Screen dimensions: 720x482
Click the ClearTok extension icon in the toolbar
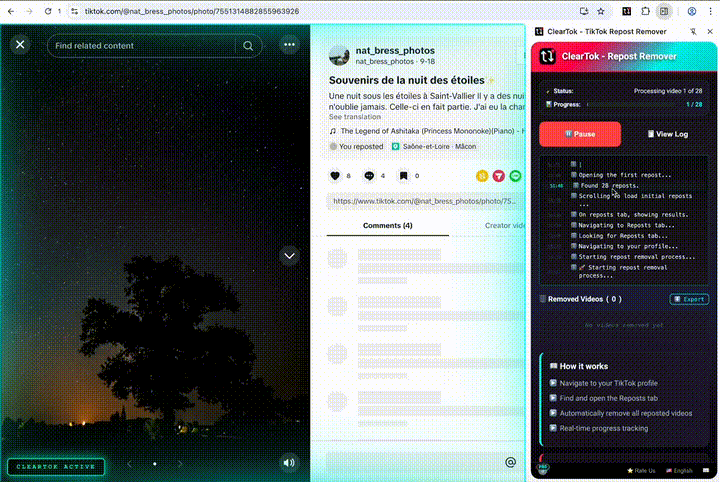point(626,11)
